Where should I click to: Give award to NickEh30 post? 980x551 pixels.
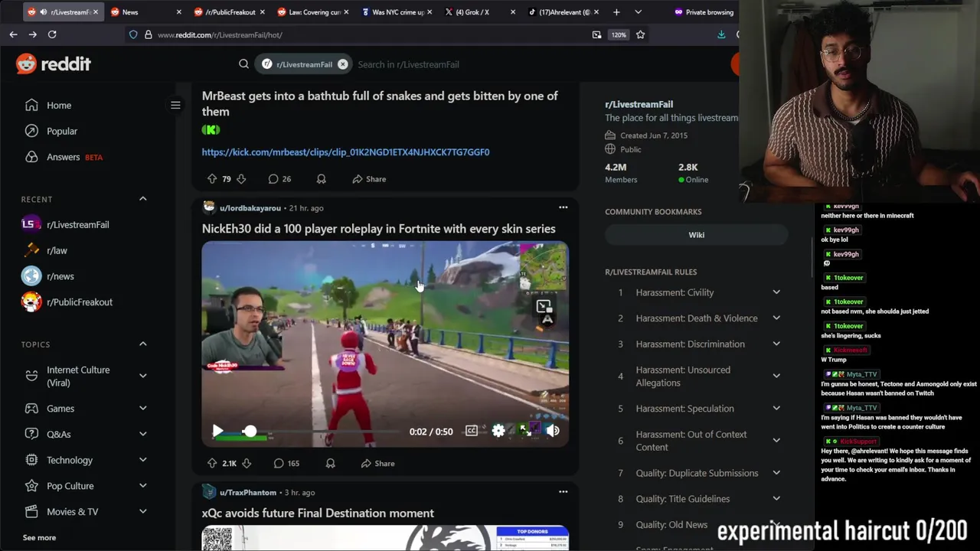tap(330, 463)
